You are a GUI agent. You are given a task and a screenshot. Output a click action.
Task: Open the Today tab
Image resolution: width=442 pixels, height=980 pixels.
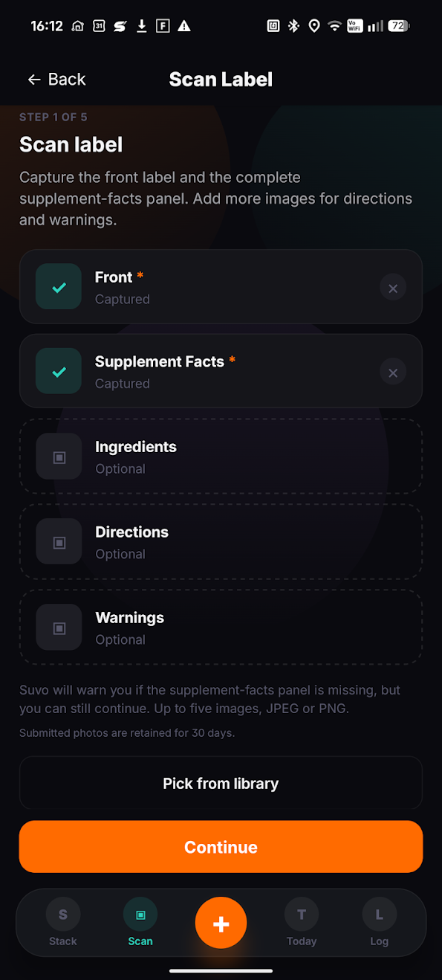tap(302, 923)
